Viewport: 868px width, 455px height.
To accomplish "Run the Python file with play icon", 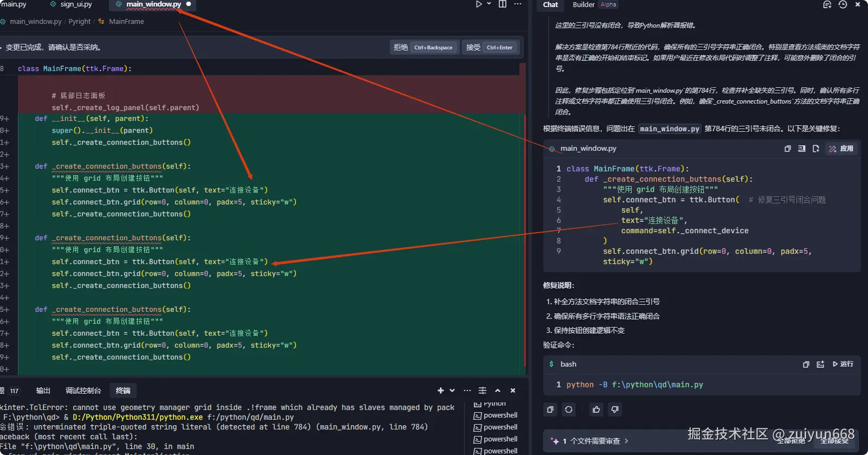I will (479, 4).
